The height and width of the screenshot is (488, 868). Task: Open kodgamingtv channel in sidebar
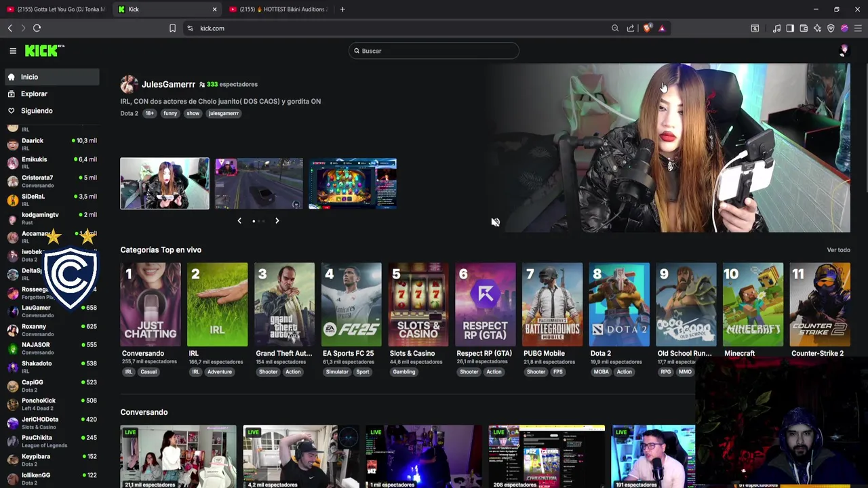pos(52,218)
